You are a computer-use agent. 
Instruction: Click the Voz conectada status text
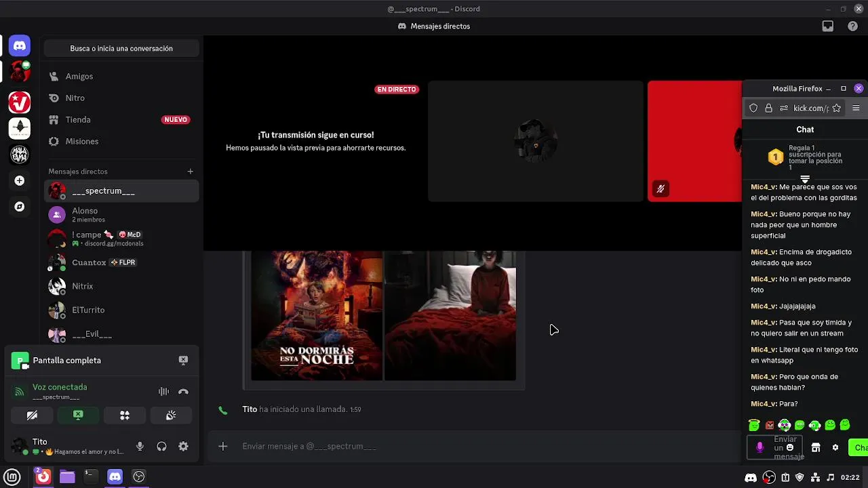60,387
